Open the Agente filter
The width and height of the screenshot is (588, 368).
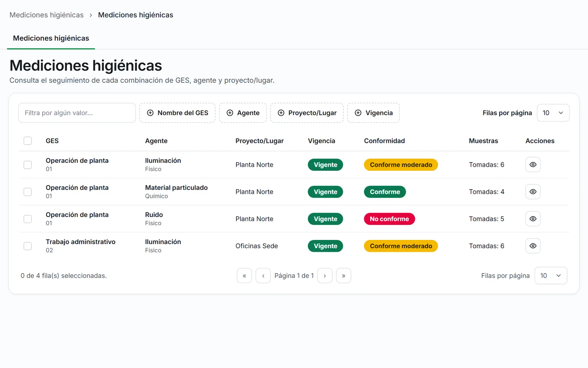click(243, 113)
